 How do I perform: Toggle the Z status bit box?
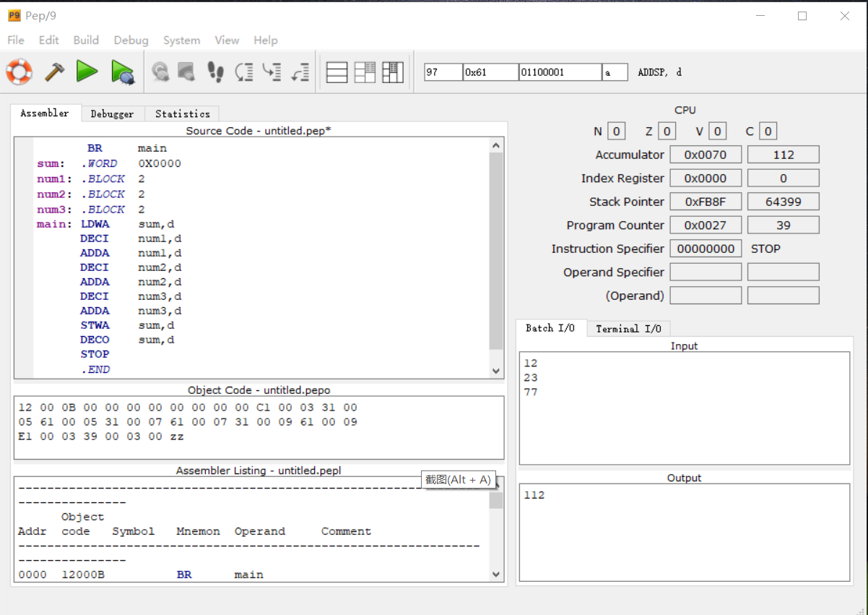point(667,132)
